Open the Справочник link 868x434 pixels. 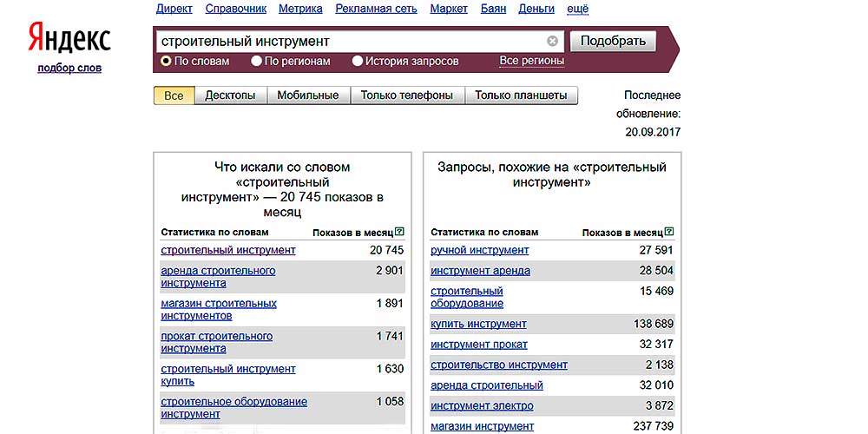236,9
